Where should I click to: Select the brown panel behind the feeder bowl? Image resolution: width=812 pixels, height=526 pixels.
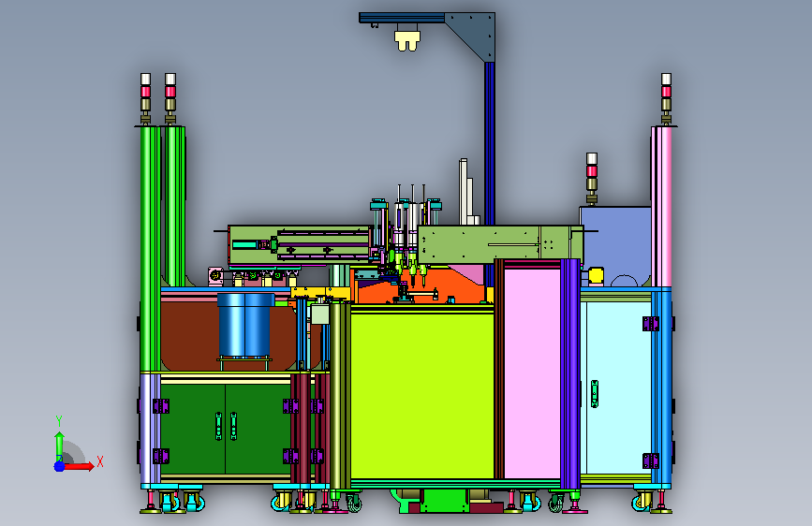pyautogui.click(x=192, y=337)
